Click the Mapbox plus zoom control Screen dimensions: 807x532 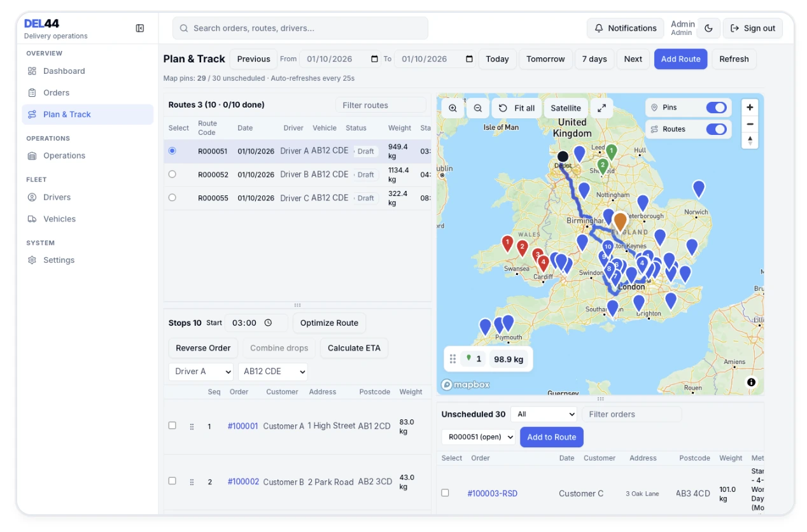point(750,108)
